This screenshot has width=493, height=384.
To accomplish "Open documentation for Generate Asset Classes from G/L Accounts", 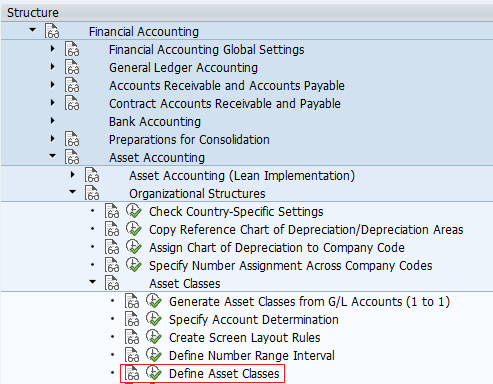I will 132,301.
